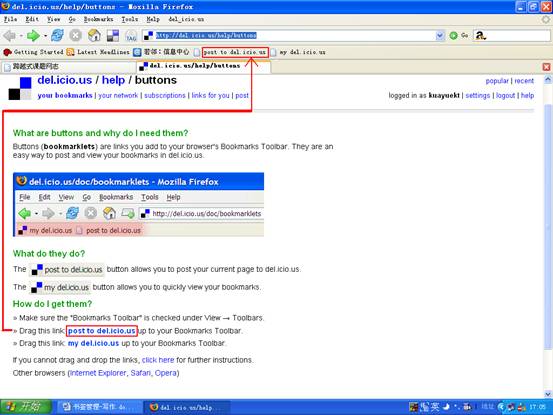Click the Back navigation arrow
Viewport: 553px width, 415px height.
click(9, 35)
